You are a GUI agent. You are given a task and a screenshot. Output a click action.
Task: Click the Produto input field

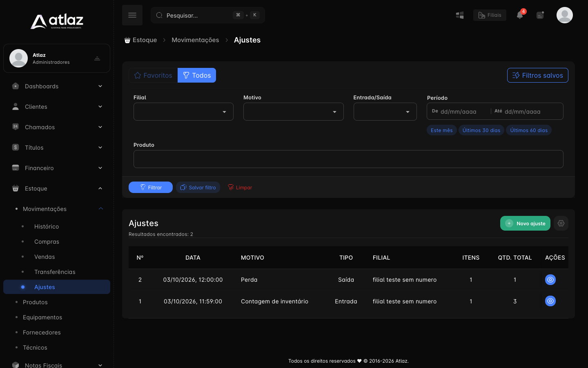click(x=348, y=159)
